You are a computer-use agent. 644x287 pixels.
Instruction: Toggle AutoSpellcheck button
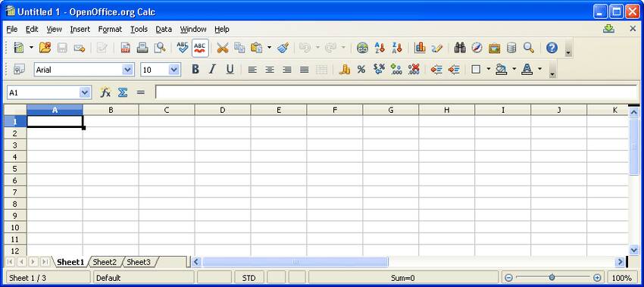pyautogui.click(x=200, y=48)
